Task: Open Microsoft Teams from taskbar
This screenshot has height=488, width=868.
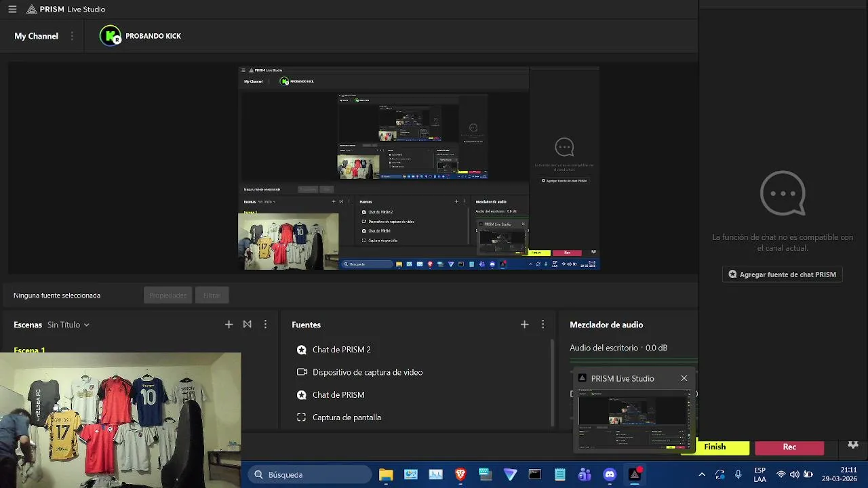Action: click(585, 474)
